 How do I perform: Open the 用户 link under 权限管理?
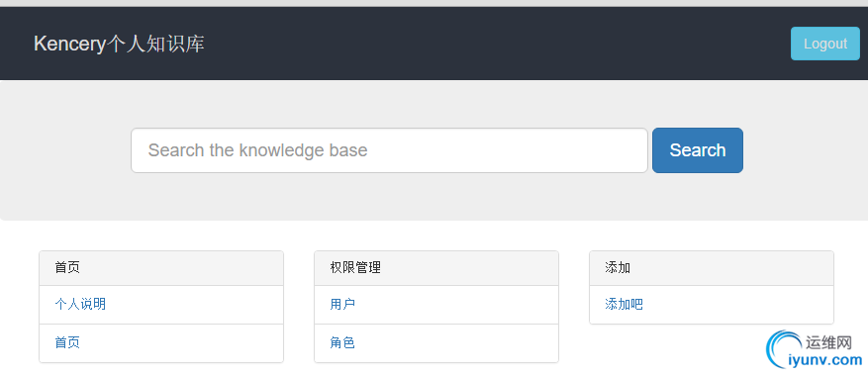pyautogui.click(x=342, y=304)
